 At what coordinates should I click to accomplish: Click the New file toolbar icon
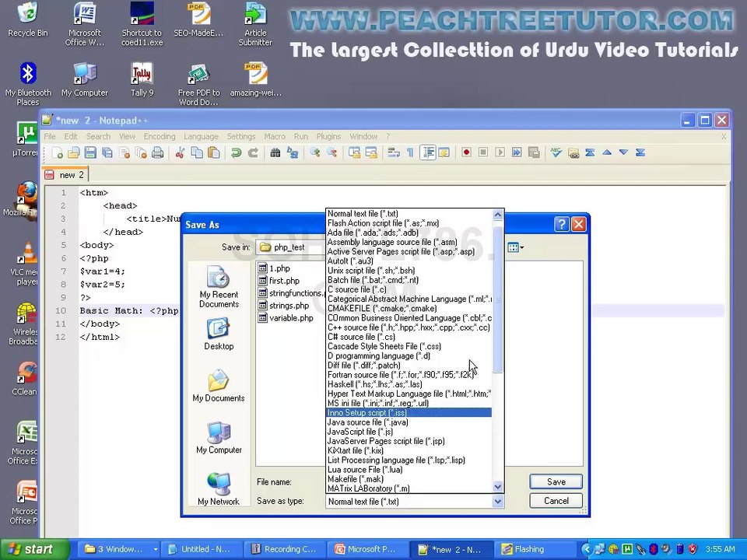coord(57,153)
